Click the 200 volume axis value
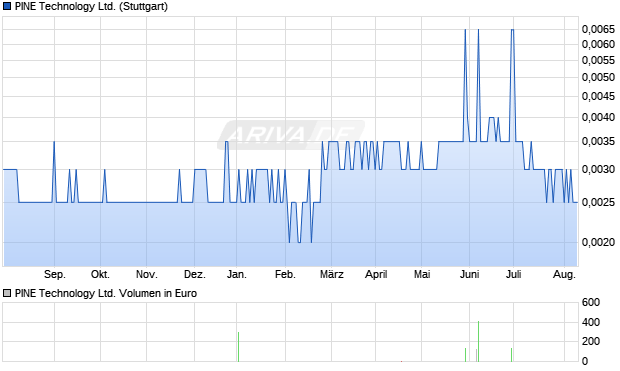The width and height of the screenshot is (620, 371). coord(591,341)
